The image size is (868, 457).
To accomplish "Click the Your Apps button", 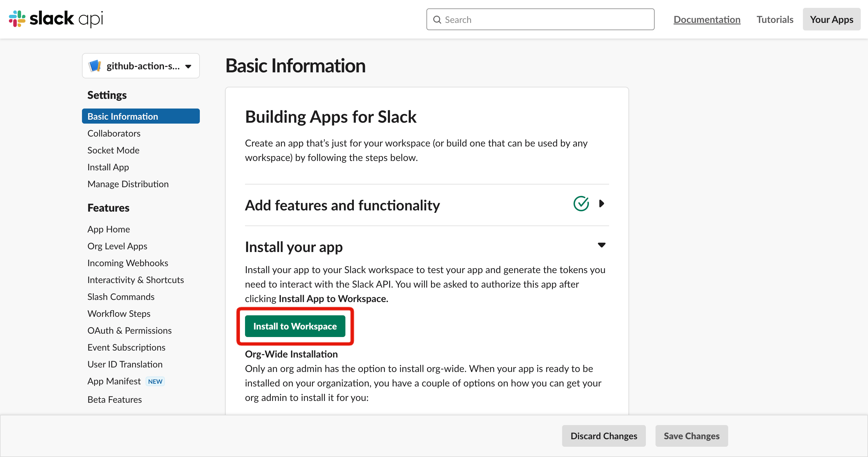I will tap(831, 20).
